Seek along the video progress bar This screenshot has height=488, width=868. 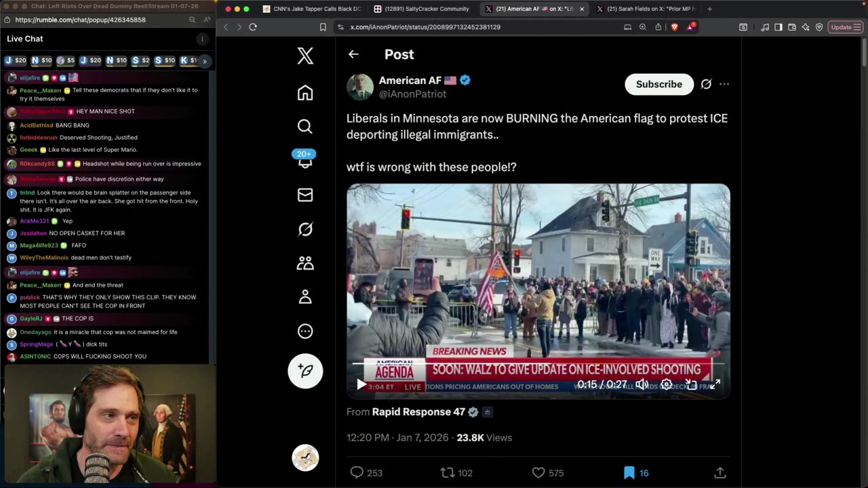pyautogui.click(x=538, y=365)
